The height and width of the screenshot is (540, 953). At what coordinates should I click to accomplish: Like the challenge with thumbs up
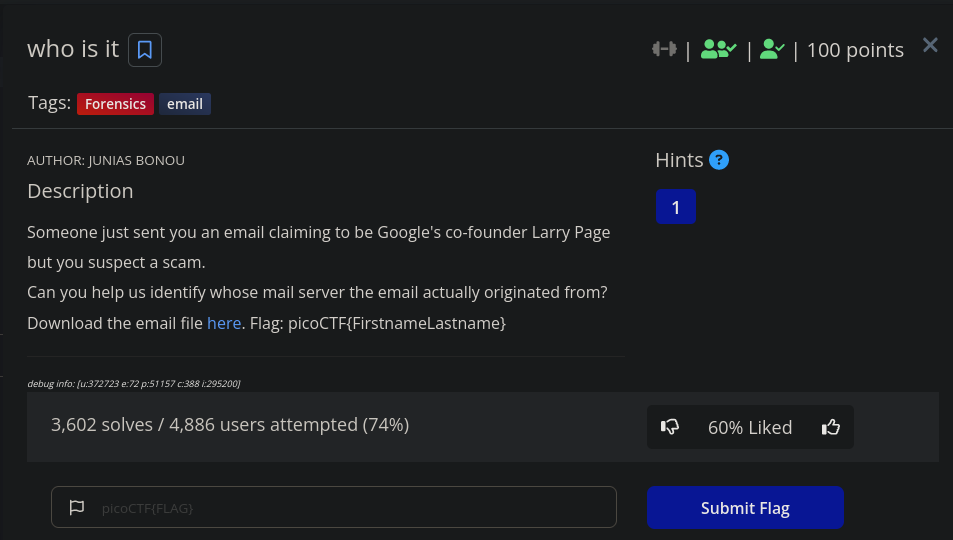[831, 427]
